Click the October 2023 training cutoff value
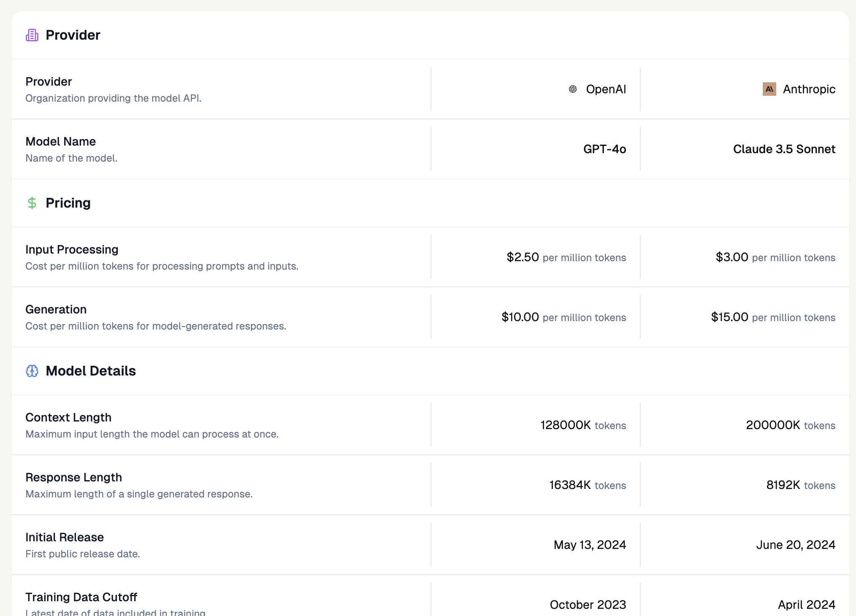Screen dimensions: 856x616 (588, 605)
